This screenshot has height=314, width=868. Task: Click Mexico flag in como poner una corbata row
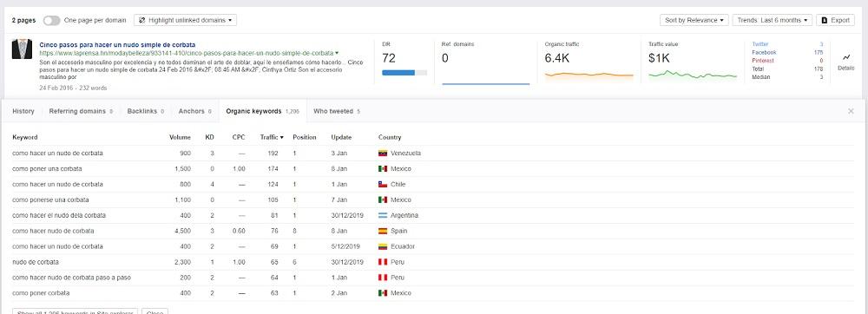click(383, 168)
